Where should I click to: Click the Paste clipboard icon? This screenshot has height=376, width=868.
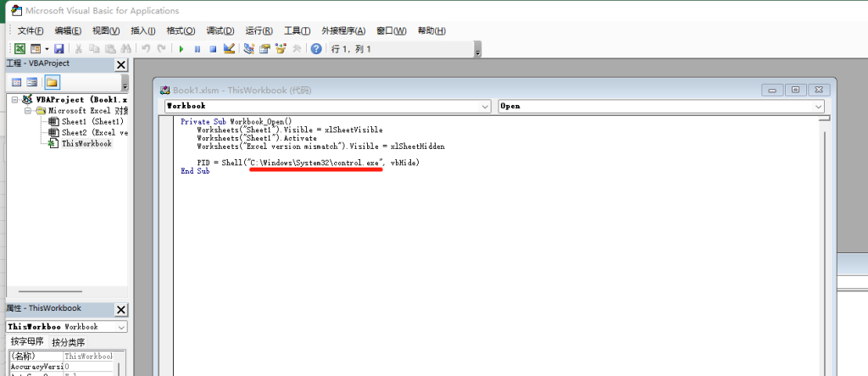click(110, 48)
